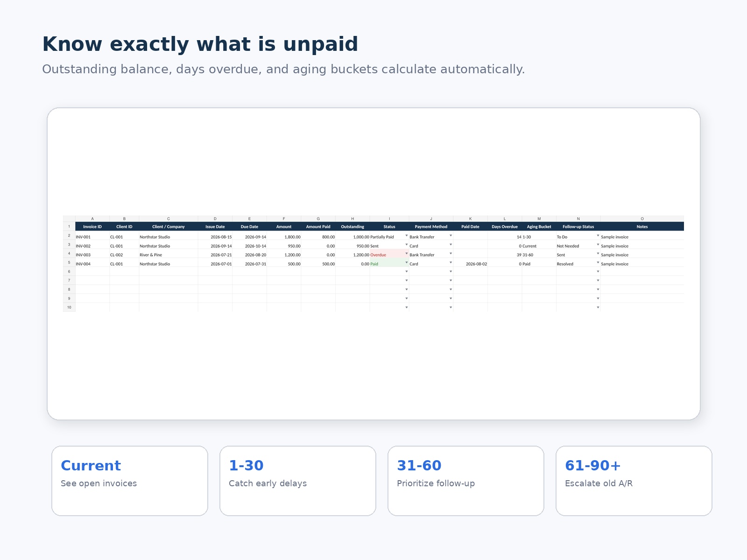The width and height of the screenshot is (747, 560).
Task: Expand the Paid status dropdown arrow
Action: (x=406, y=262)
